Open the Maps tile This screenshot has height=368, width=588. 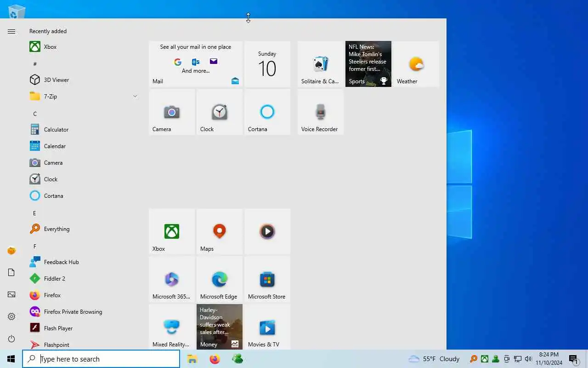coord(220,231)
